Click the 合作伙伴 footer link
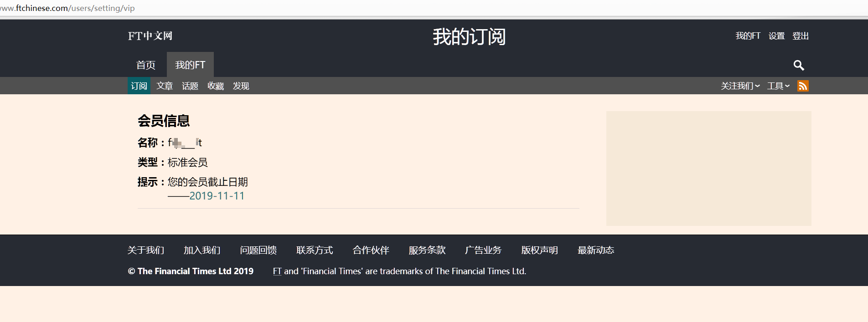The height and width of the screenshot is (322, 868). coord(371,250)
